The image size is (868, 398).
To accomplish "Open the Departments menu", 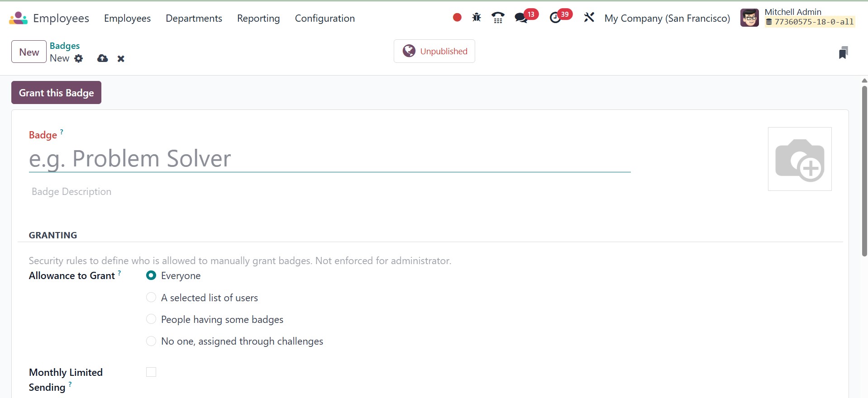I will (x=194, y=18).
